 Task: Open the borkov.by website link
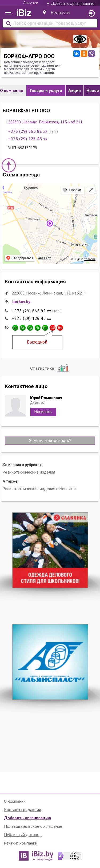click(21, 302)
